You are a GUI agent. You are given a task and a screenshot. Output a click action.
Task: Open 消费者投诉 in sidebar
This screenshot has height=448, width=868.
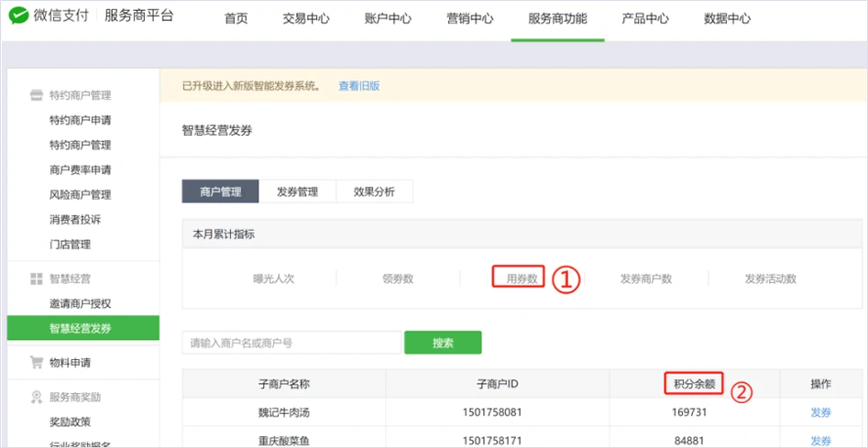[x=75, y=220]
